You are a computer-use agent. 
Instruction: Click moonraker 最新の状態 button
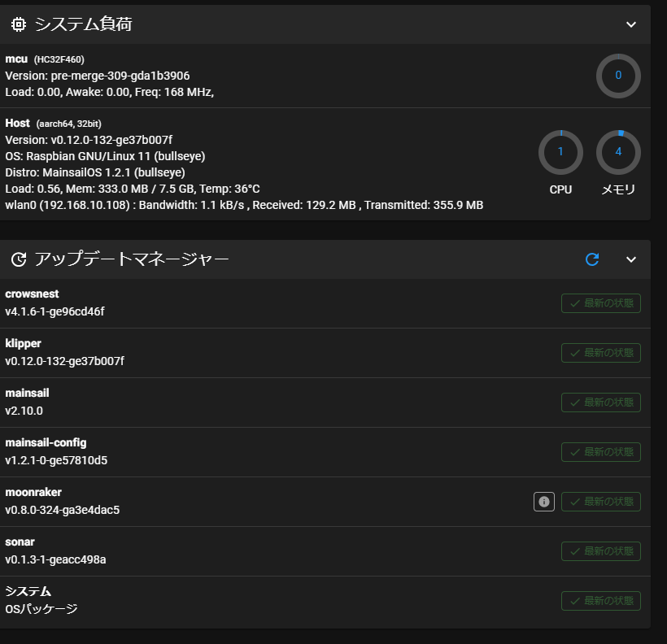point(600,502)
